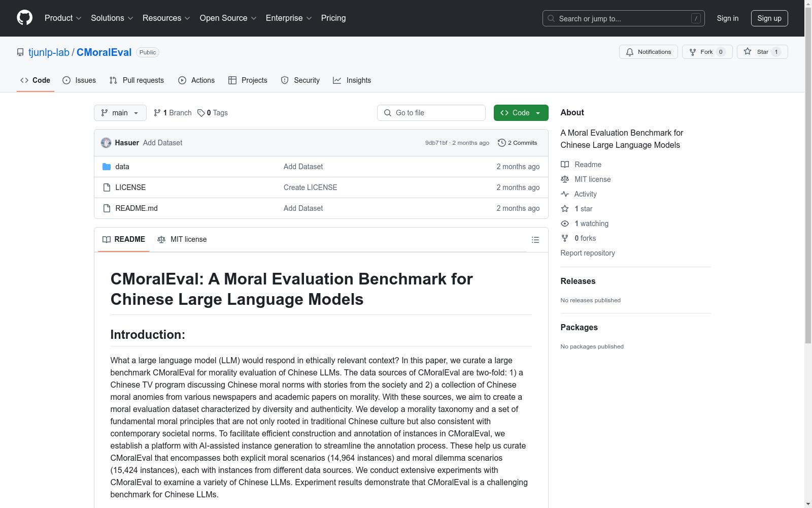This screenshot has height=508, width=812.
Task: Click the Hasuer avatar image
Action: pyautogui.click(x=106, y=143)
